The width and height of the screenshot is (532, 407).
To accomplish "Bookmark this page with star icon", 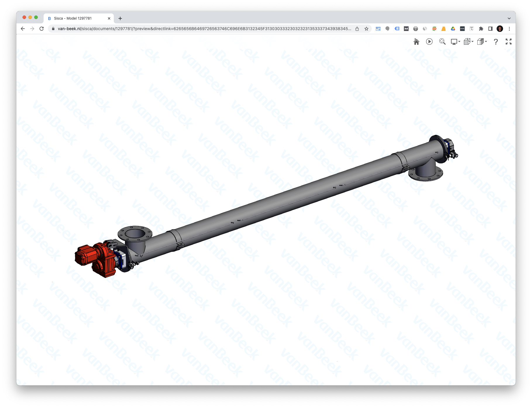I will pos(366,29).
